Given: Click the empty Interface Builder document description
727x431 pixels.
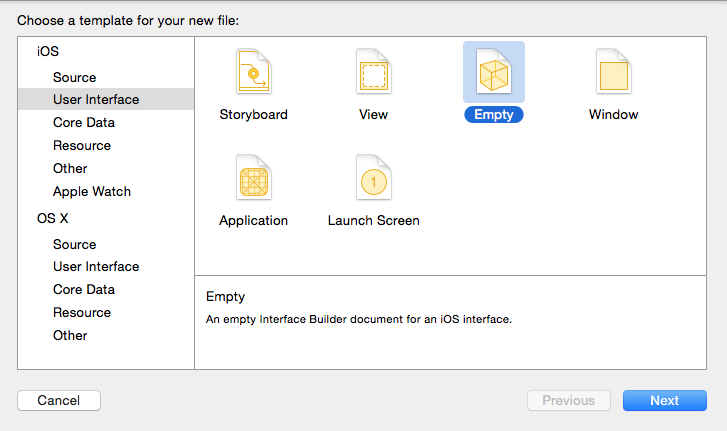Looking at the screenshot, I should tap(358, 319).
